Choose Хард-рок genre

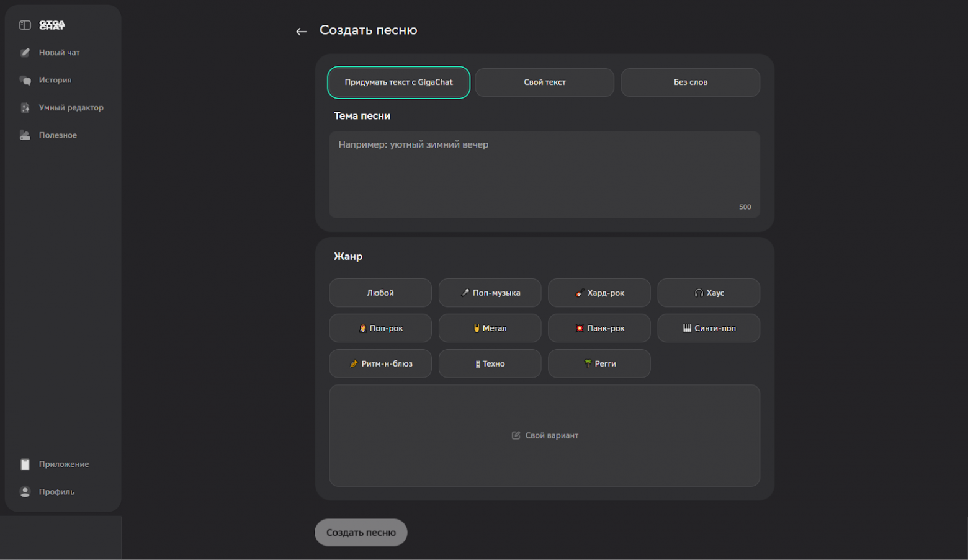[x=599, y=293]
